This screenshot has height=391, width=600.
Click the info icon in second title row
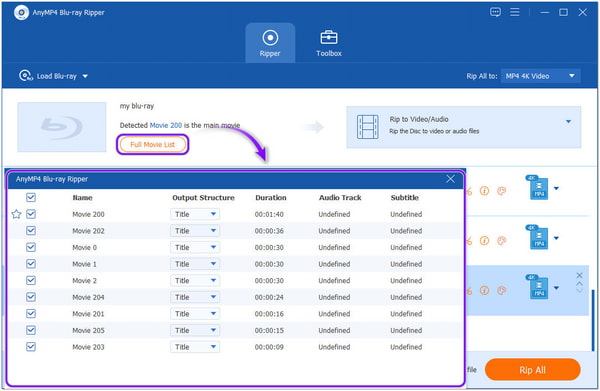coord(484,241)
